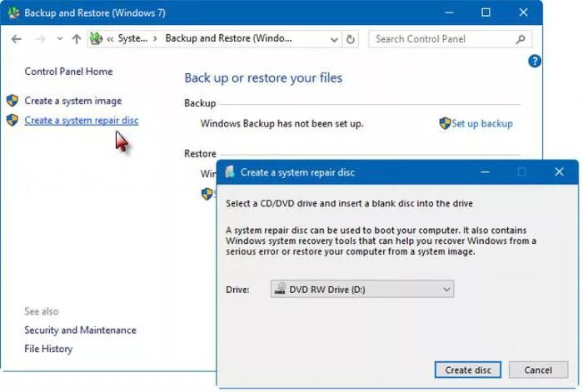
Task: Open File History link
Action: click(48, 349)
